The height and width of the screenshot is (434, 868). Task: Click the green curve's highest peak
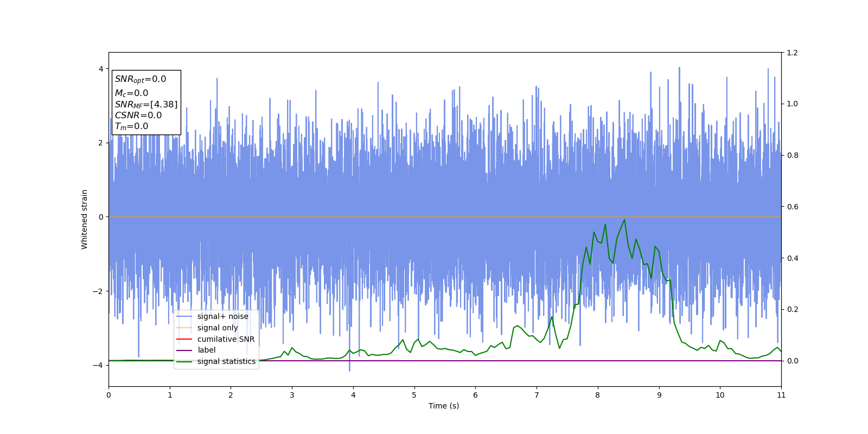(624, 220)
